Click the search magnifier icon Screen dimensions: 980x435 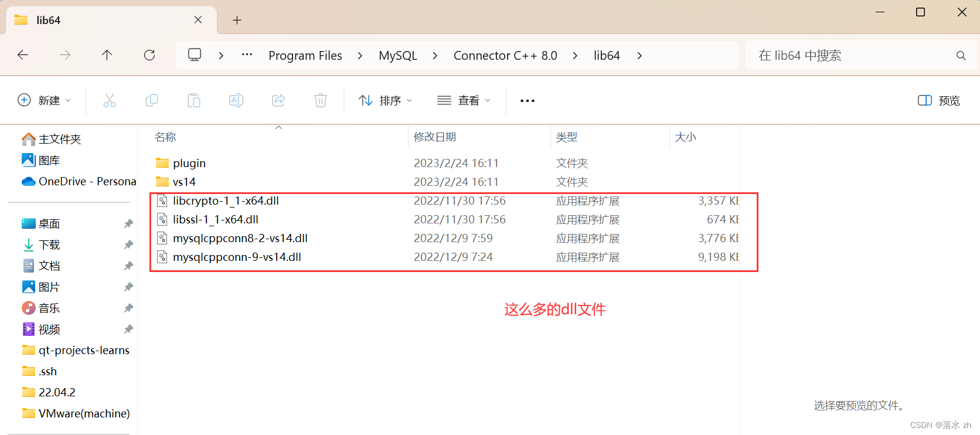click(x=961, y=56)
